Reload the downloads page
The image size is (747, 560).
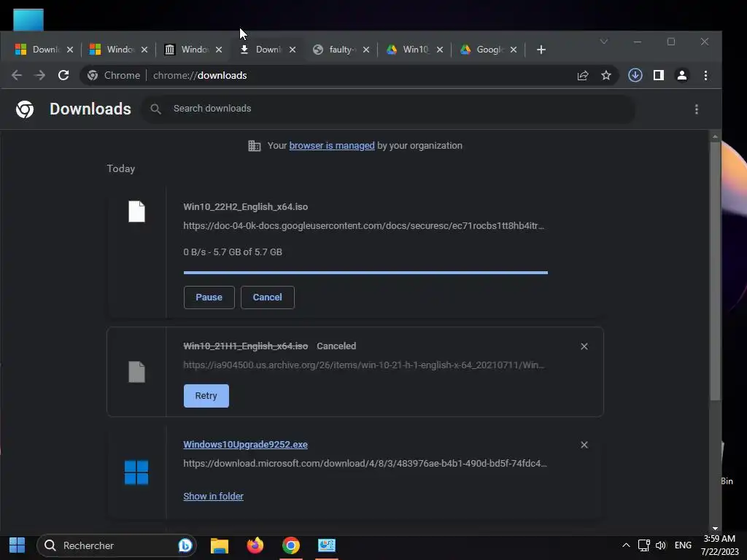point(63,75)
